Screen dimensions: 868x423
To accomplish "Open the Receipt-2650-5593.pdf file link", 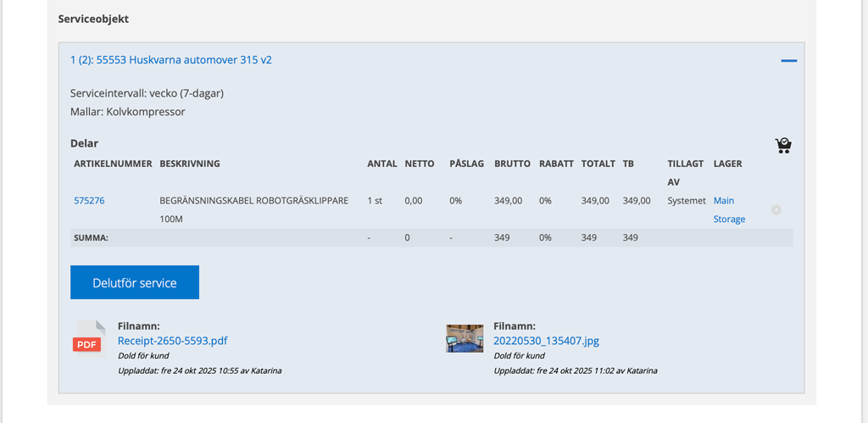I will [172, 341].
